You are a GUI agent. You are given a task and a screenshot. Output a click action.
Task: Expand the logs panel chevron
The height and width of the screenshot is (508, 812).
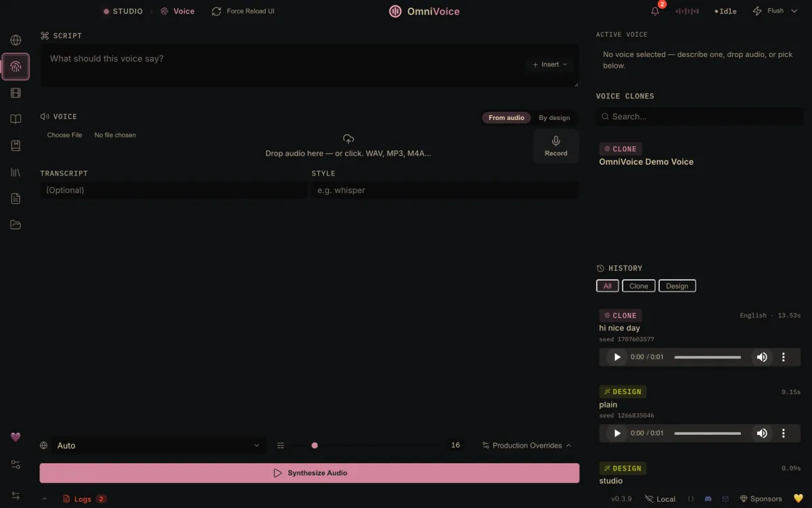pos(45,499)
